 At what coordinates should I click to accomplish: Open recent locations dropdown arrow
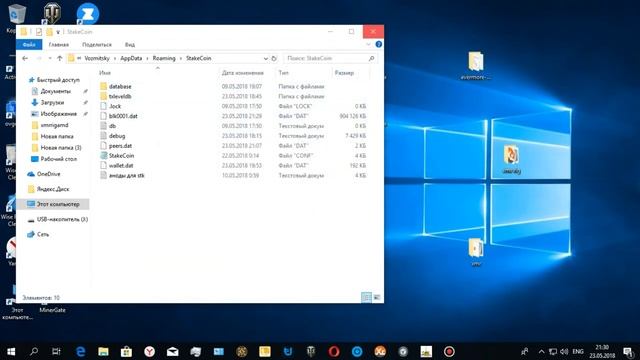pyautogui.click(x=50, y=58)
